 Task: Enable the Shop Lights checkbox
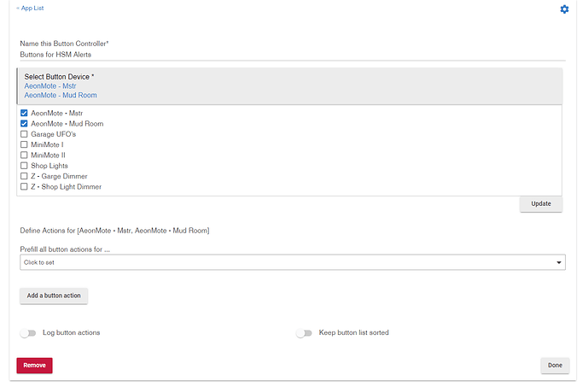[x=24, y=166]
